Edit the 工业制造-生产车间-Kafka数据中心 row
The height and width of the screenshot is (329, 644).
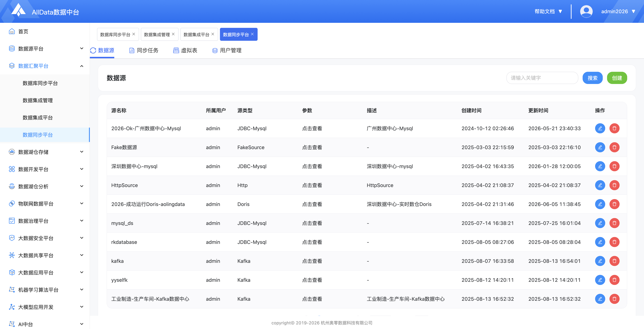(x=600, y=299)
